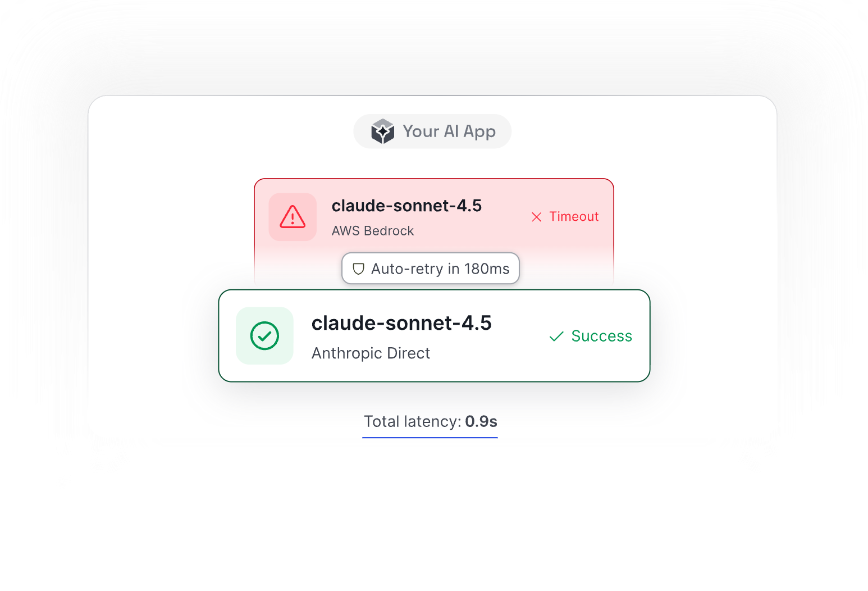Click the blue underline beneath Total latency

(x=430, y=437)
